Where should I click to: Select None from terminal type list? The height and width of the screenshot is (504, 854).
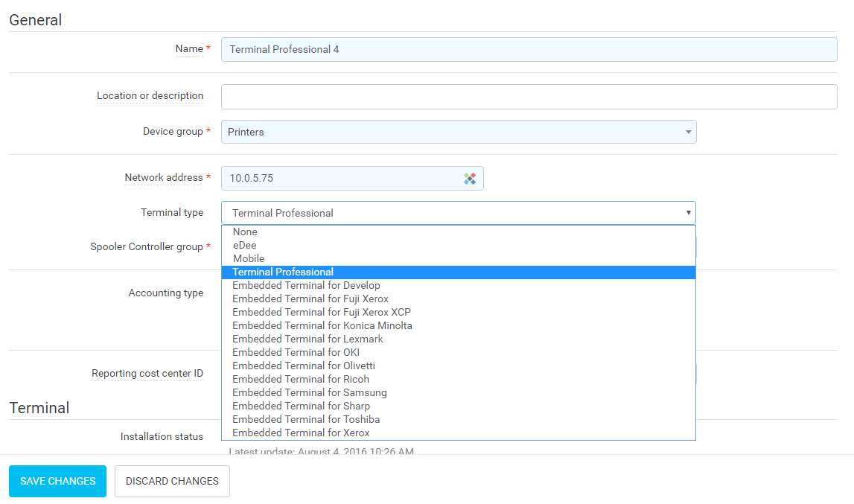click(245, 232)
